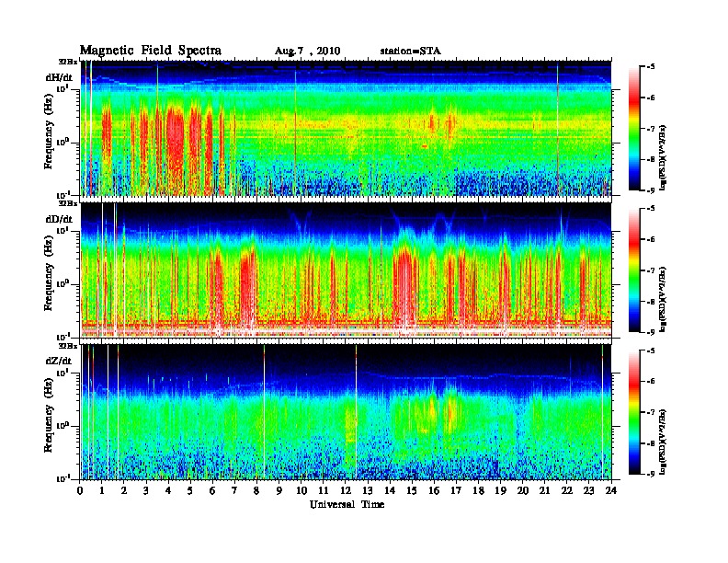728x563 pixels.
Task: Select the "dH/dt" panel label
Action: pos(59,77)
